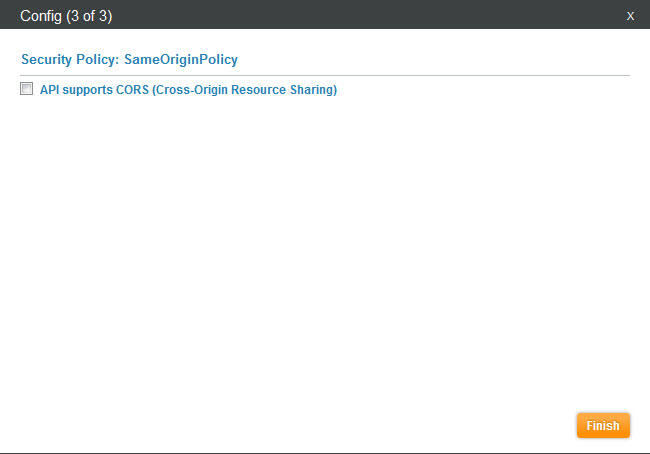Click the word 'CORS' in the checkbox label
This screenshot has width=650, height=454.
pos(132,90)
